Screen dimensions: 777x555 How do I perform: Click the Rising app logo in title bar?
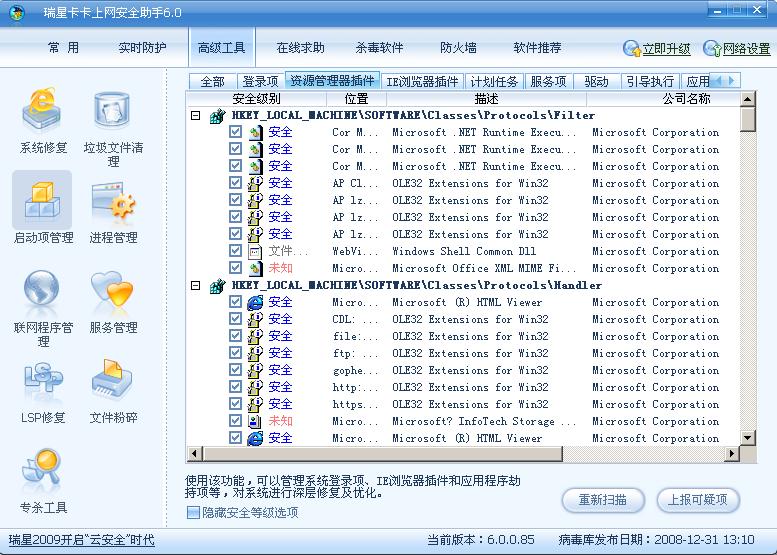[x=16, y=12]
